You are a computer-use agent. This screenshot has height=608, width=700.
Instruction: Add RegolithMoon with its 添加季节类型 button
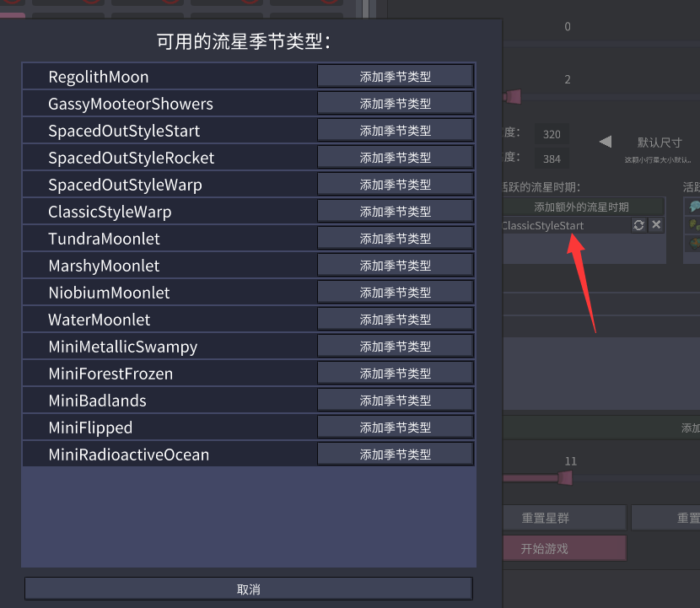pos(395,75)
